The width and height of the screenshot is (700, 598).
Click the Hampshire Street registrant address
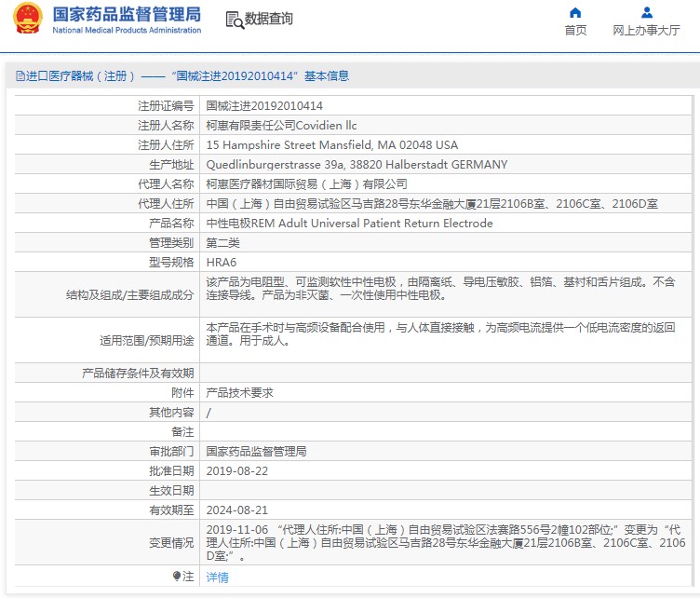click(331, 145)
